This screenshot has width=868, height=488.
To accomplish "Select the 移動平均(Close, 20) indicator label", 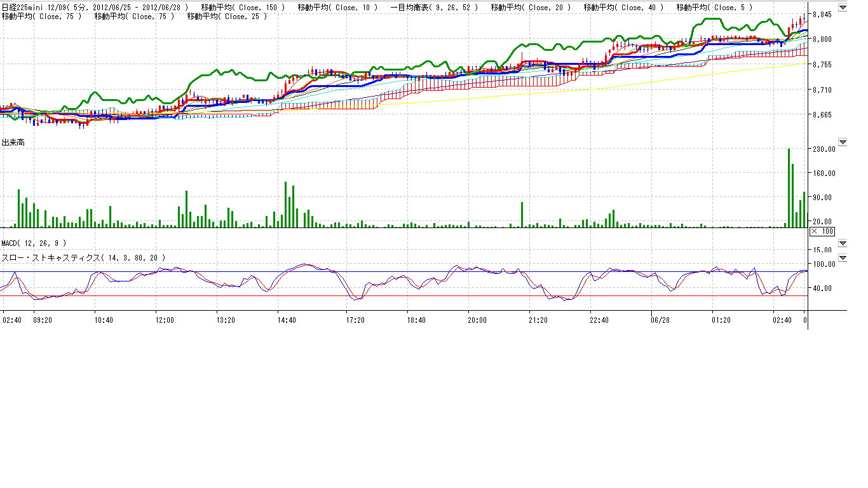I will pos(531,7).
